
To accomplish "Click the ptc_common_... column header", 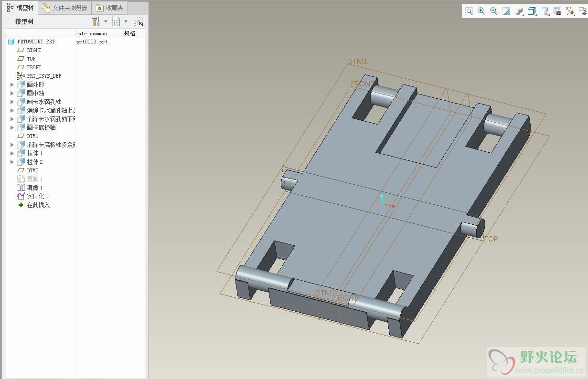I will click(97, 33).
